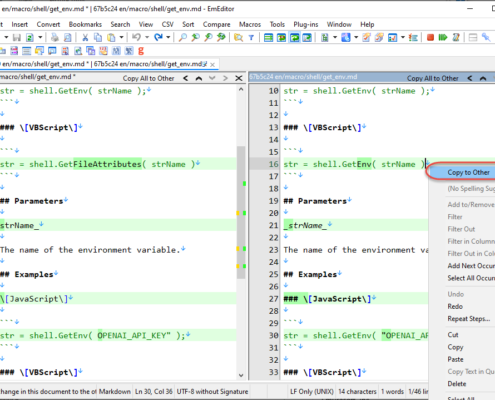Click Copy All to Other in left pane
Viewport: 495px width, 400px height.
(148, 78)
